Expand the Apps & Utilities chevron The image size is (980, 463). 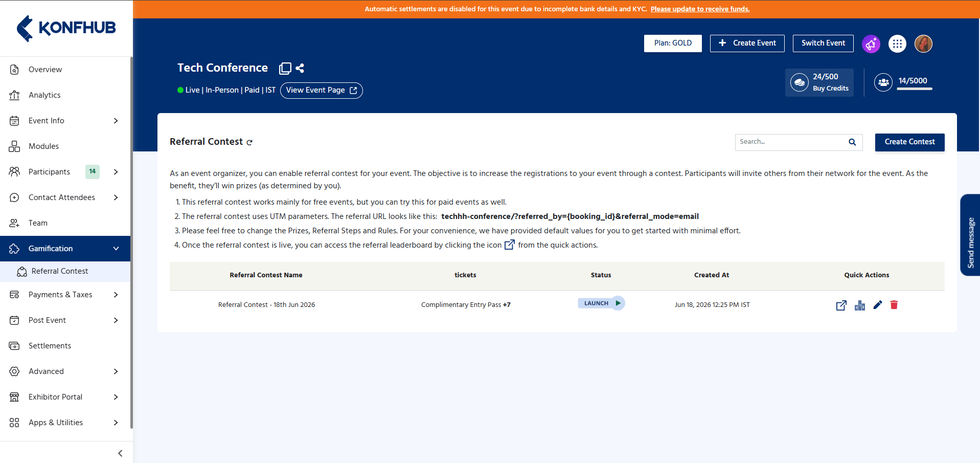point(116,423)
